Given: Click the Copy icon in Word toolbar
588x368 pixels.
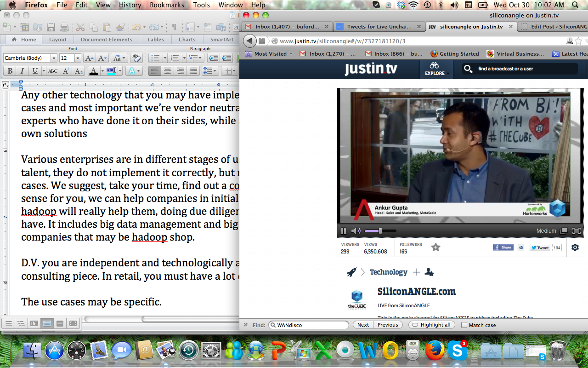Looking at the screenshot, I should 94,27.
